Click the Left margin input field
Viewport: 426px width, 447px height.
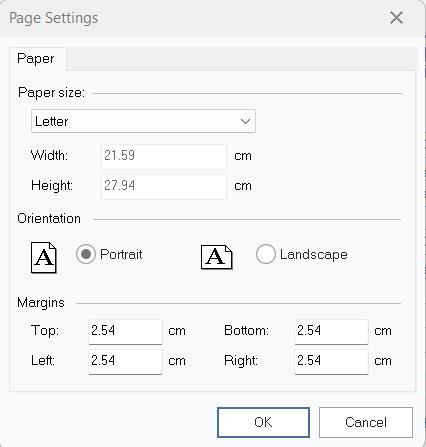pos(125,361)
